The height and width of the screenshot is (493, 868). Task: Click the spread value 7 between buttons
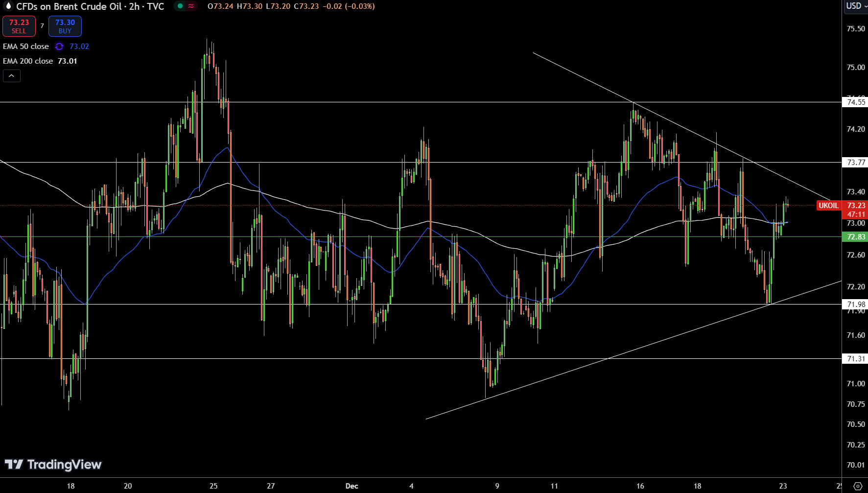(x=42, y=26)
